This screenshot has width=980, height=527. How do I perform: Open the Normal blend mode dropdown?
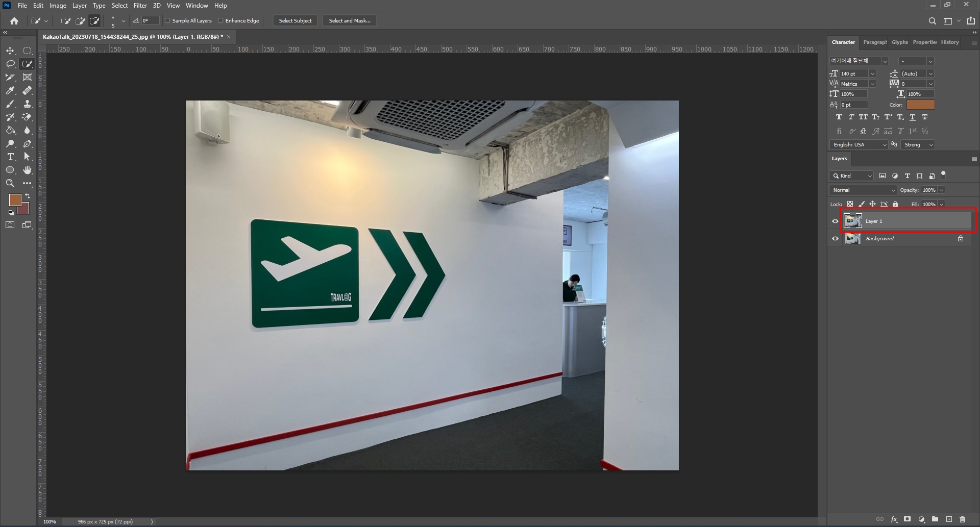(863, 190)
